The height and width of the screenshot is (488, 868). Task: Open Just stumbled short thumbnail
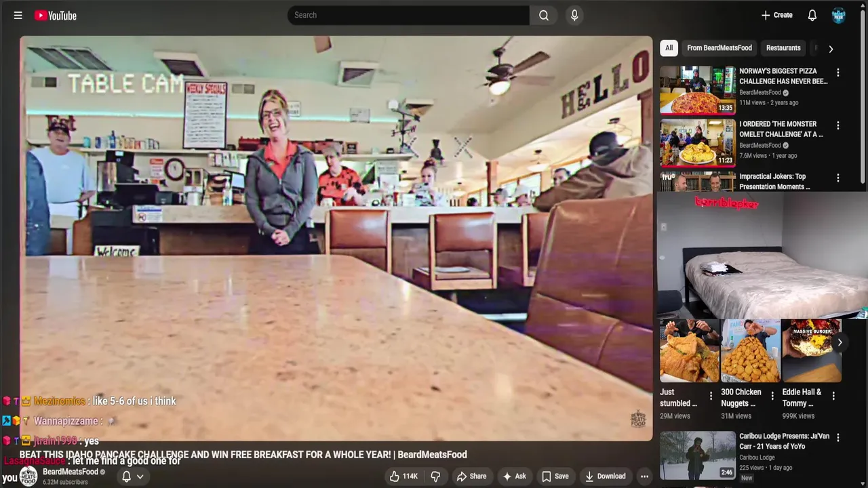point(689,351)
